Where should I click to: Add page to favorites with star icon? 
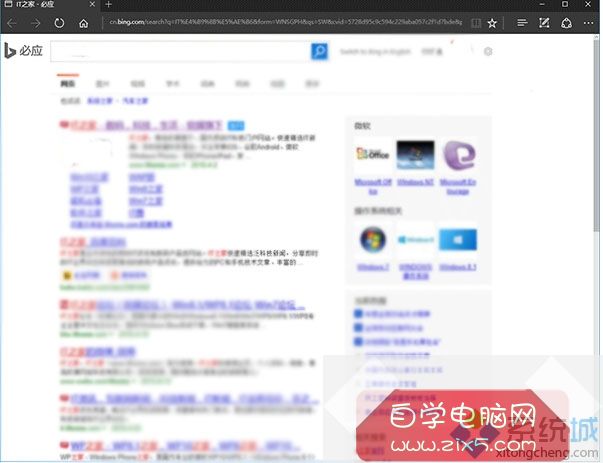point(492,23)
